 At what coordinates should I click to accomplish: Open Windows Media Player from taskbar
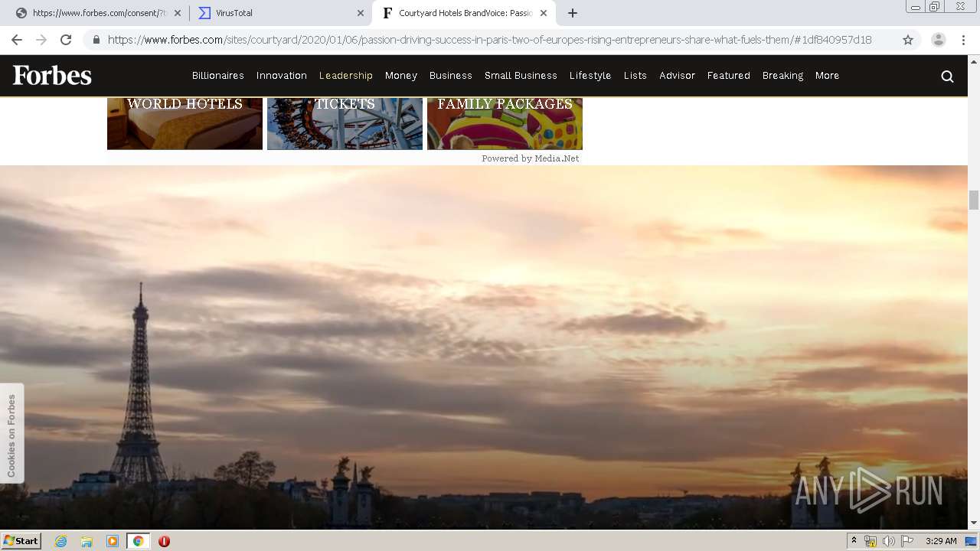(113, 541)
